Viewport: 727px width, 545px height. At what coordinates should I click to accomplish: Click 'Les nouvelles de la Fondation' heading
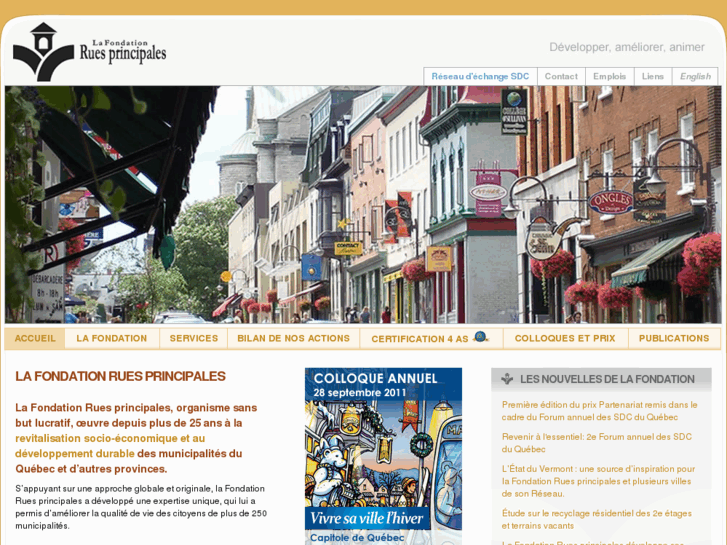607,379
